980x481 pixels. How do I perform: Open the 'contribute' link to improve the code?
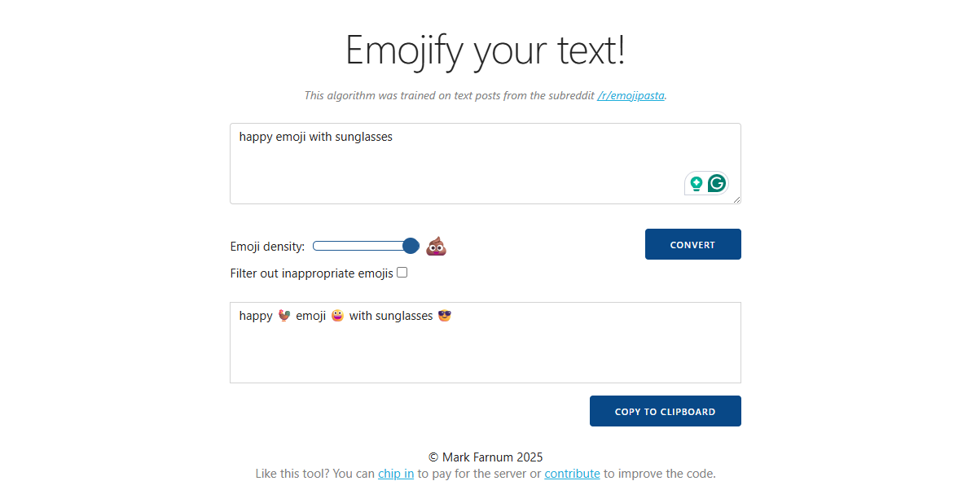click(572, 473)
